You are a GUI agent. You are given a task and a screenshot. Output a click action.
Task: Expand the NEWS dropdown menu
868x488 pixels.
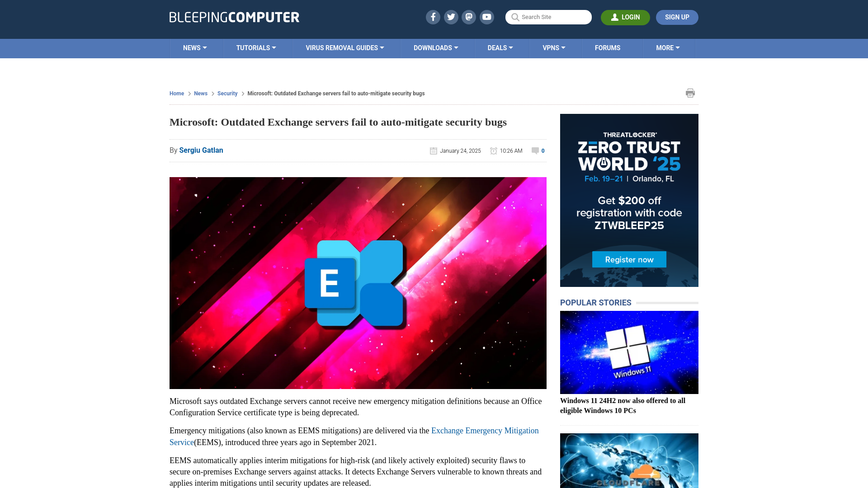(x=195, y=47)
